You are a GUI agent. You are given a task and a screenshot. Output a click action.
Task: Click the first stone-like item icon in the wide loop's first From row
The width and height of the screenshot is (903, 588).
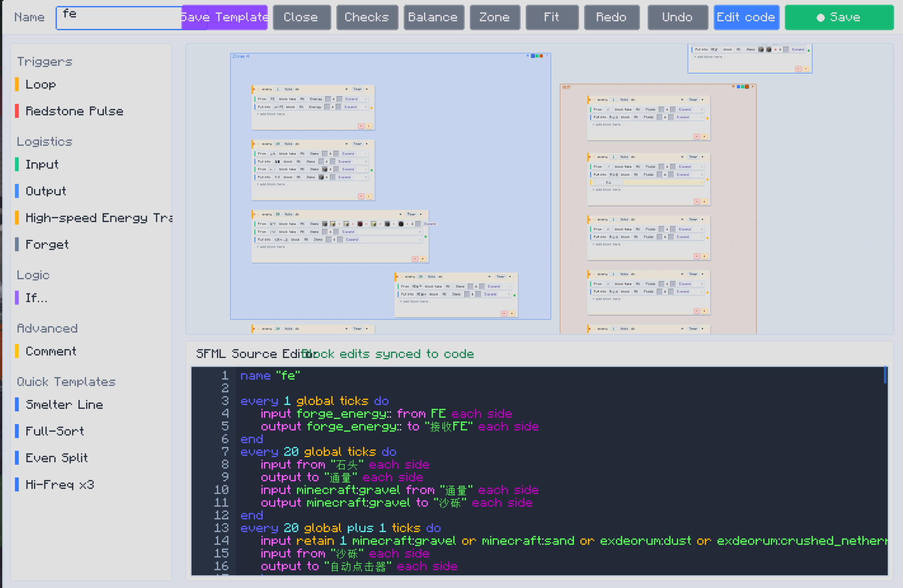(x=325, y=224)
